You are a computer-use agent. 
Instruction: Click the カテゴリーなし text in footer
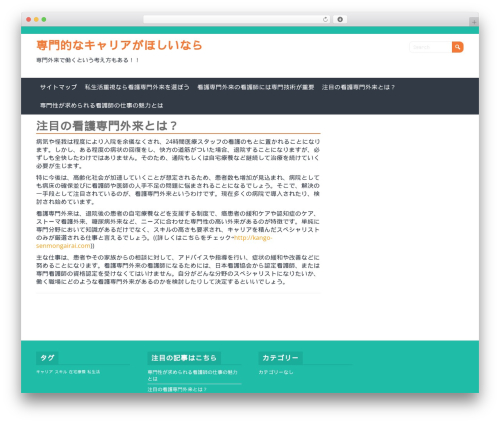276,372
